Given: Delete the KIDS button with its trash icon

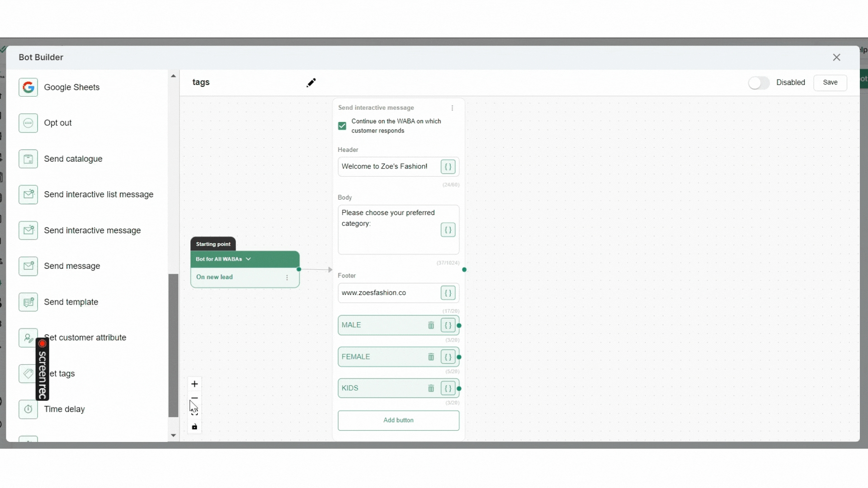Looking at the screenshot, I should 431,388.
